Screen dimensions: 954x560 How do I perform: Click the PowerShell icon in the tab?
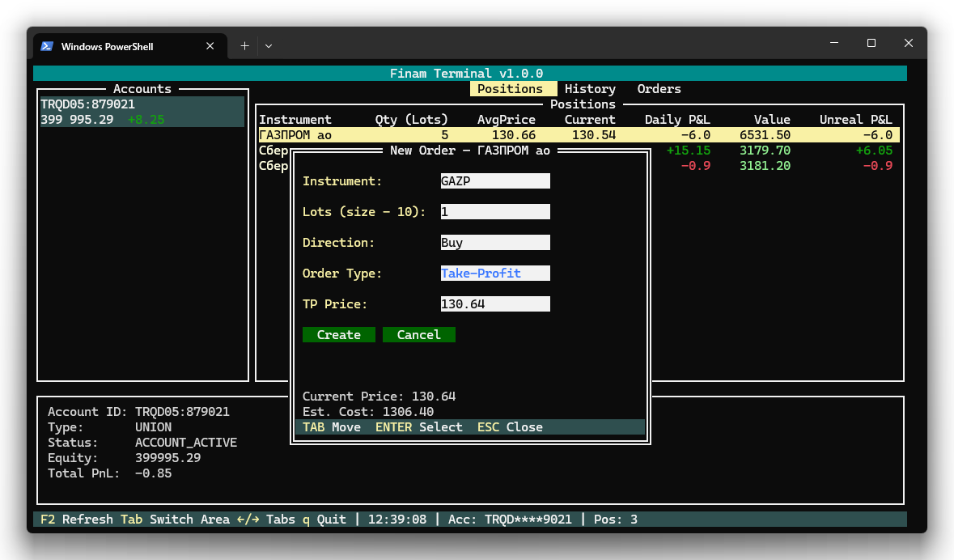47,46
